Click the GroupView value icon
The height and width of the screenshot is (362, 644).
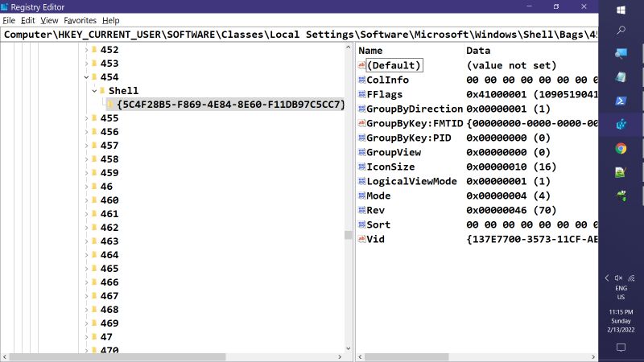coord(361,152)
